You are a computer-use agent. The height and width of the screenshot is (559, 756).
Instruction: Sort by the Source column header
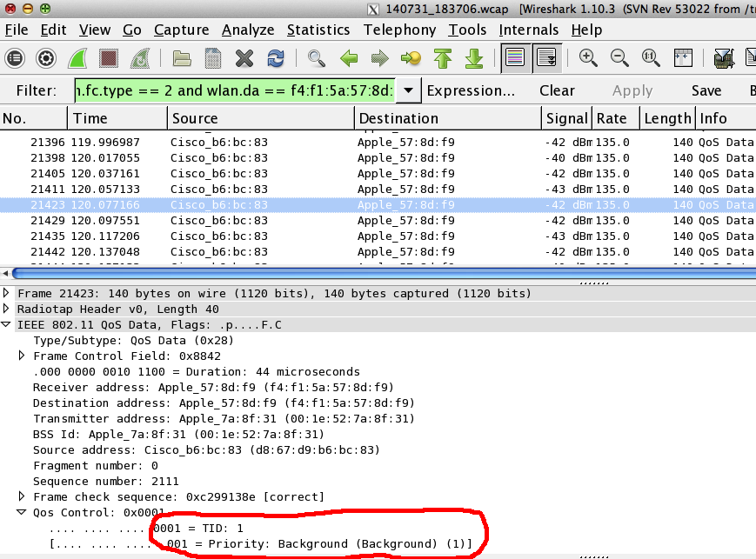click(x=260, y=118)
